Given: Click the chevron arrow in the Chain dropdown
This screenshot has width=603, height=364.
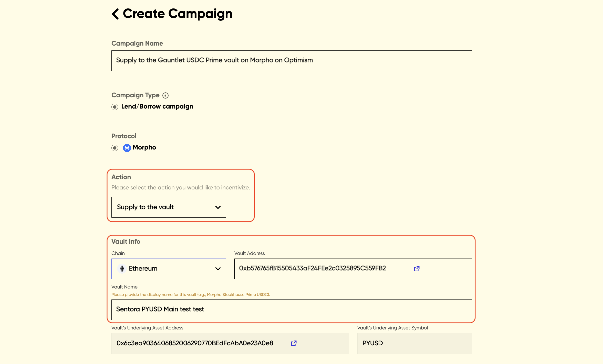Looking at the screenshot, I should (218, 269).
